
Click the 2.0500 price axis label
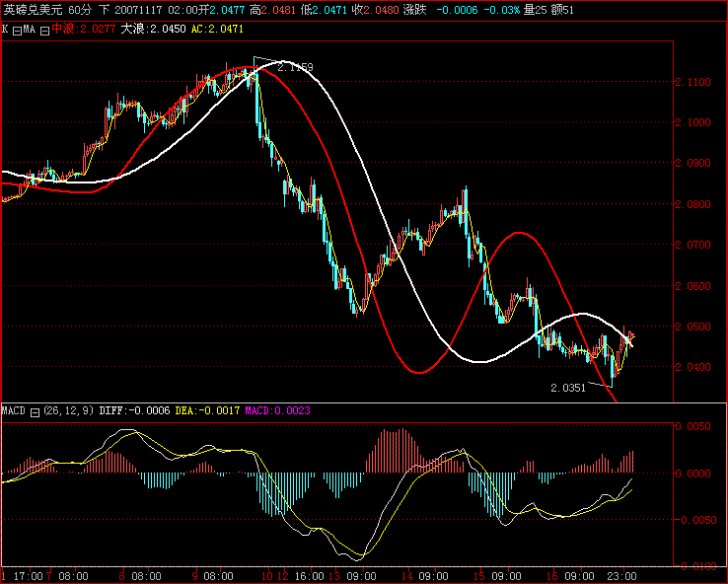(693, 327)
